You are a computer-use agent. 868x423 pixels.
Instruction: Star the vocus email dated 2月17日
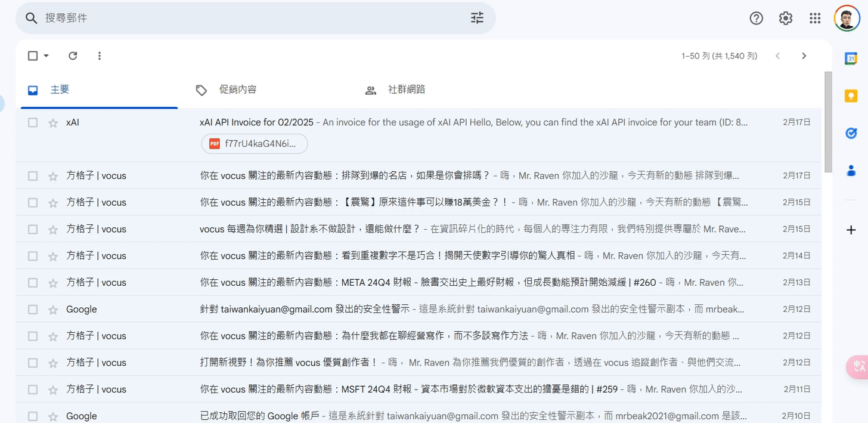53,176
